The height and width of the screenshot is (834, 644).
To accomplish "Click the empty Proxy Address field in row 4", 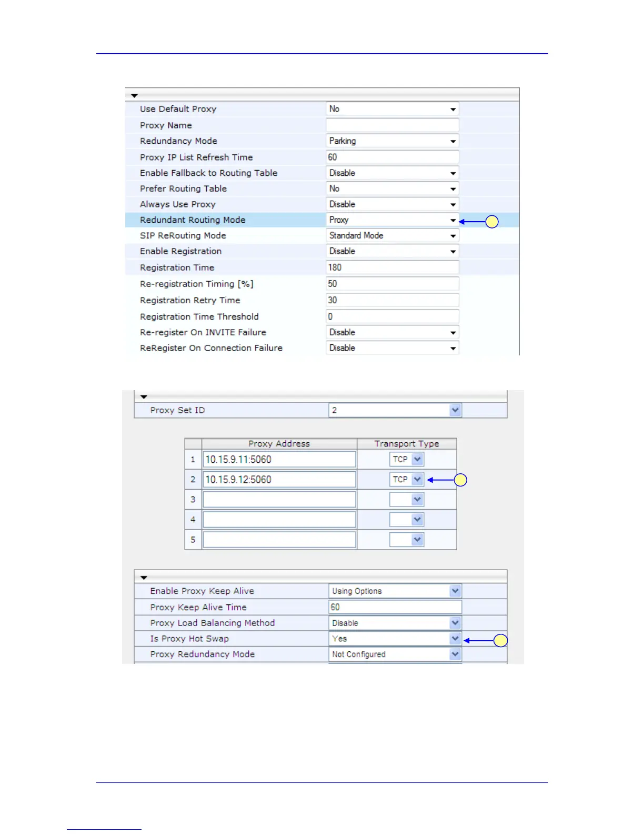I will (x=279, y=520).
